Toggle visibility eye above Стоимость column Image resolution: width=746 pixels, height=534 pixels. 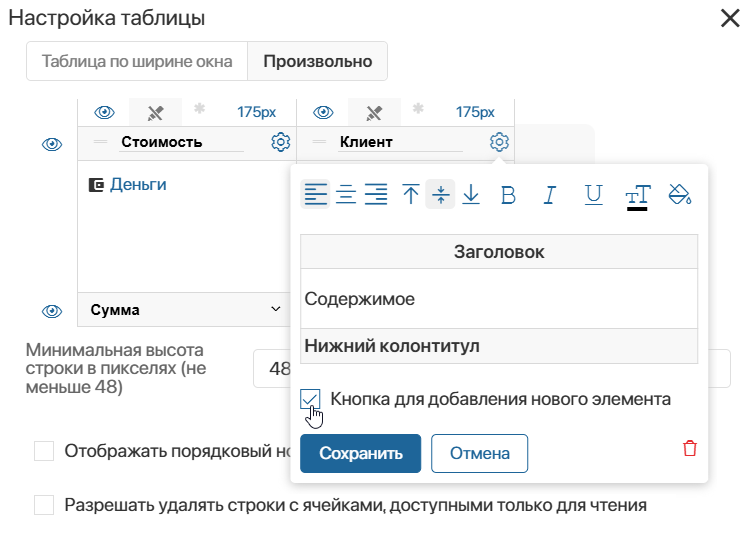point(104,112)
